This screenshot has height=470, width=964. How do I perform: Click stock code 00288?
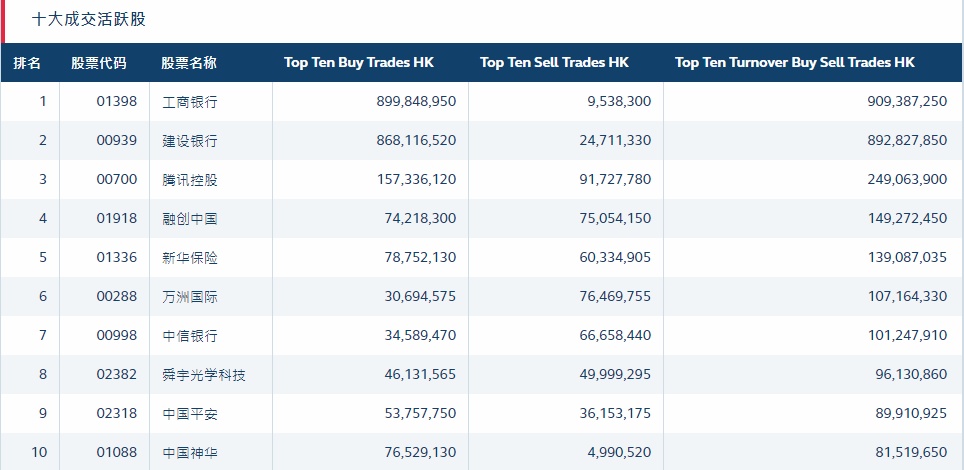(116, 297)
